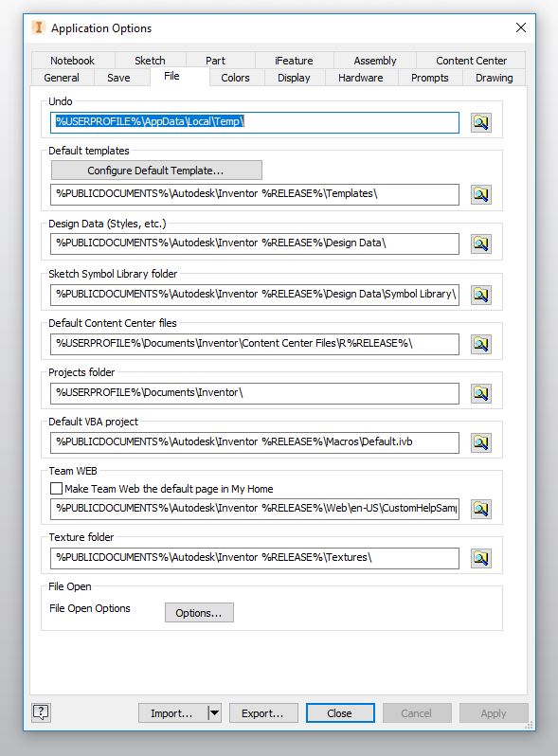Image resolution: width=558 pixels, height=756 pixels.
Task: Click Configure Default Template button
Action: (156, 171)
